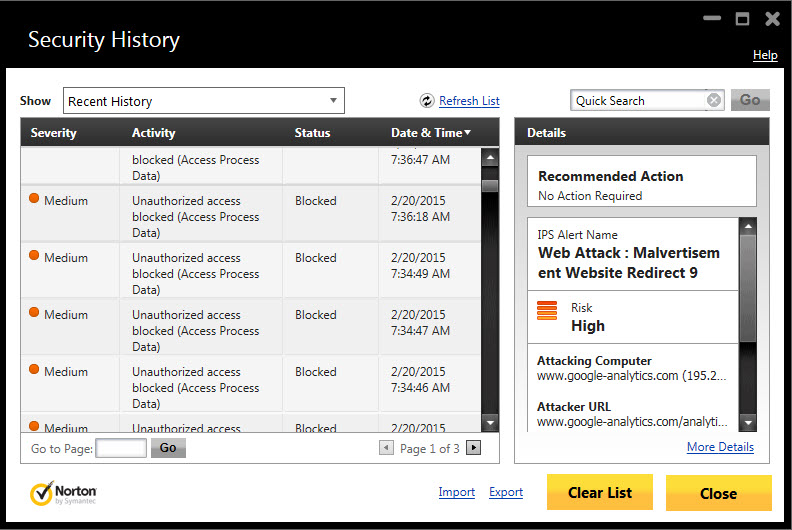Click the Export link
792x530 pixels.
(506, 492)
